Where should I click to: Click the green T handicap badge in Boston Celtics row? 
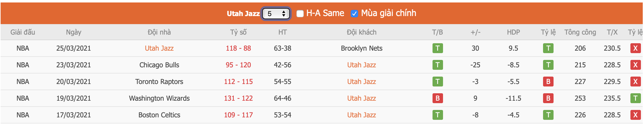tap(548, 115)
